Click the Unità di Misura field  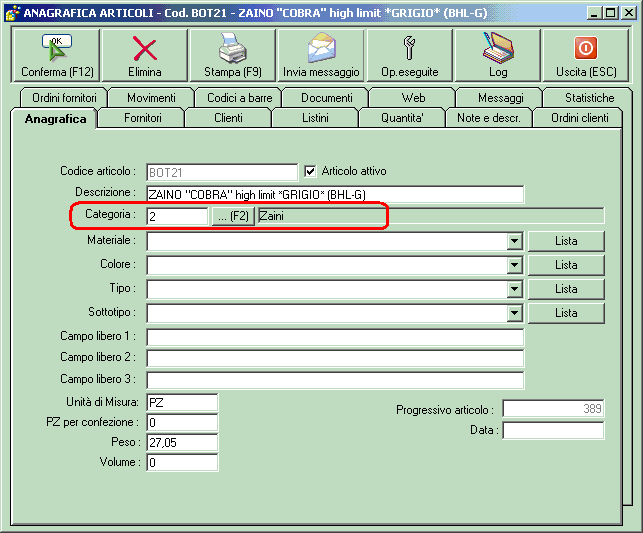(182, 402)
